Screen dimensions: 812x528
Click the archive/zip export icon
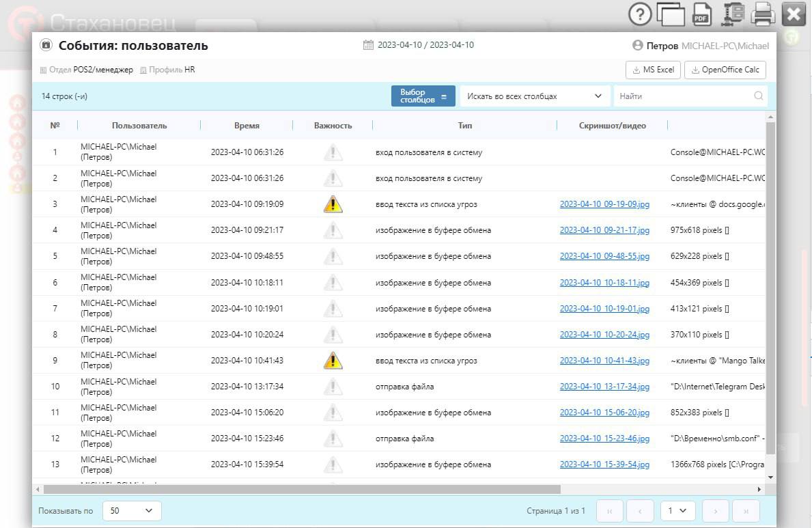[x=733, y=14]
